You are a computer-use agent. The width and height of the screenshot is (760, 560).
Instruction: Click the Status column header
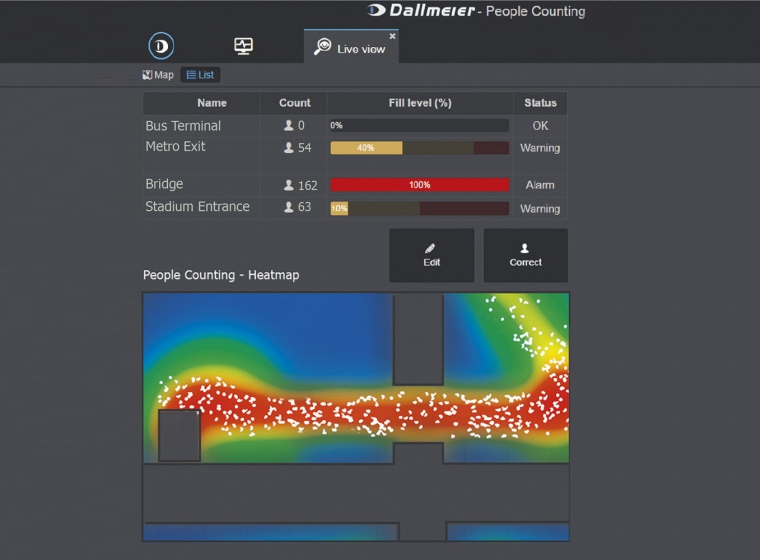tap(540, 103)
